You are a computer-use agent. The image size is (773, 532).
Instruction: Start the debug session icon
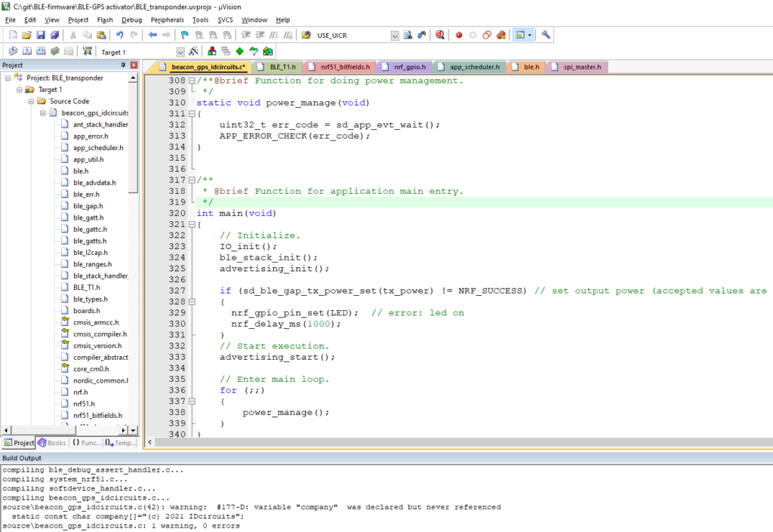tap(439, 35)
